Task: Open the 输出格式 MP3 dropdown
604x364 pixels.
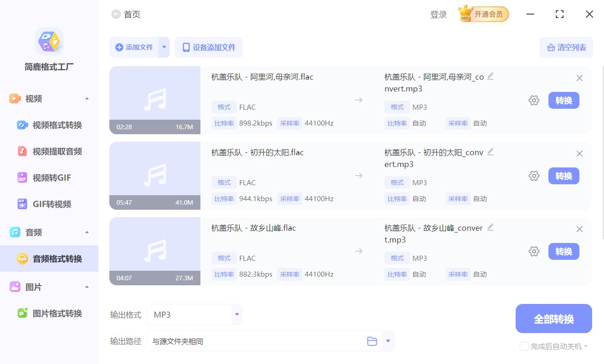Action: coord(236,314)
